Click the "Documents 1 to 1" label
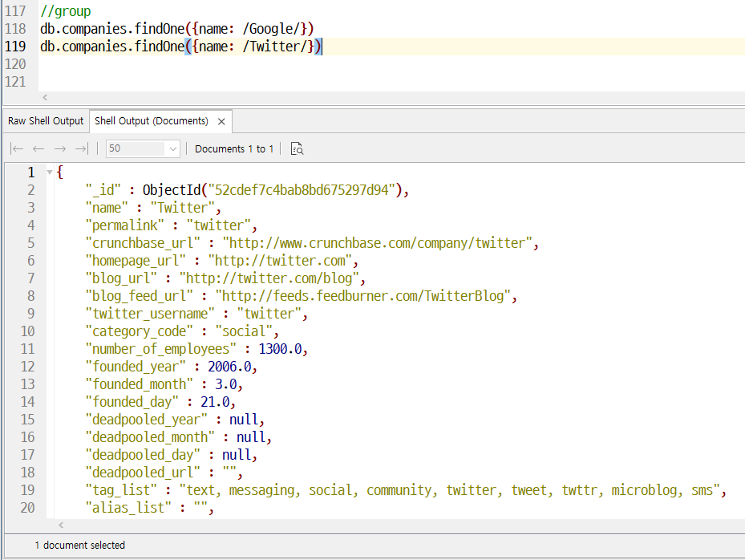The image size is (745, 560). 234,148
